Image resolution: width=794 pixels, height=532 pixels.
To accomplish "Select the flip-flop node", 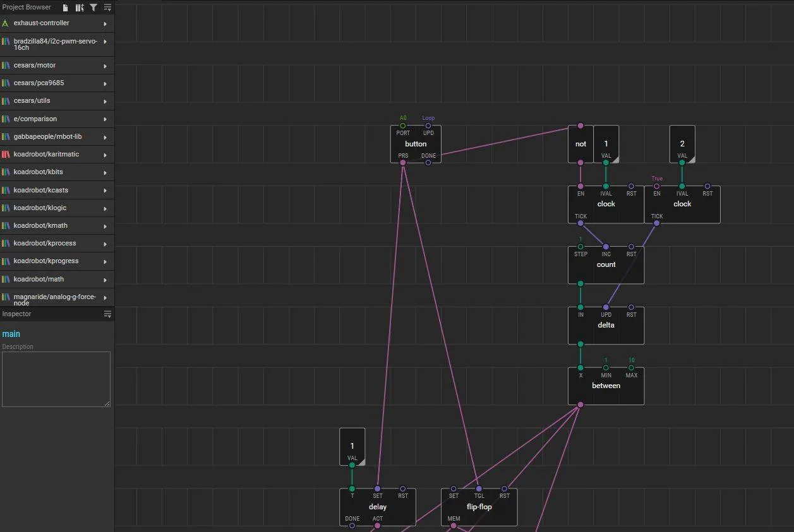I will click(x=479, y=507).
